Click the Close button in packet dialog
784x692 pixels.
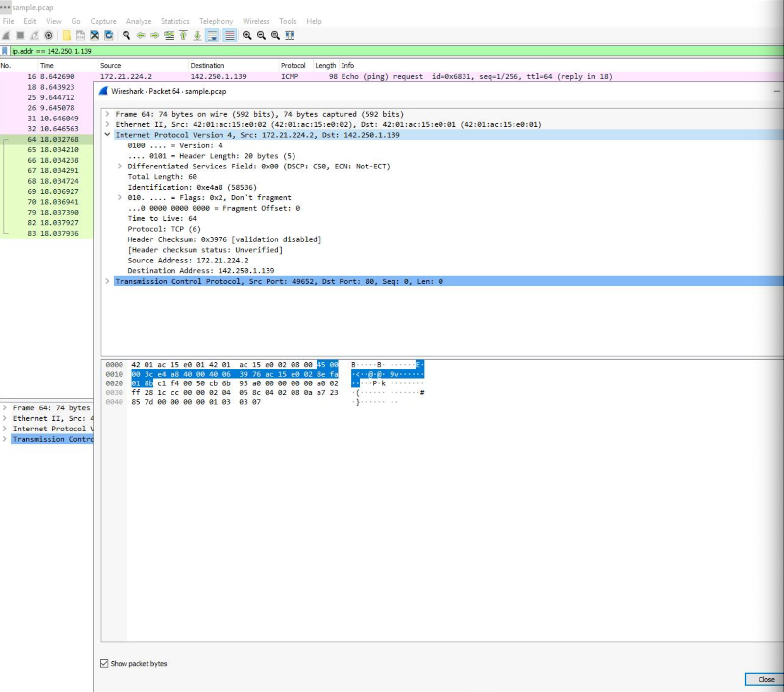pos(766,679)
